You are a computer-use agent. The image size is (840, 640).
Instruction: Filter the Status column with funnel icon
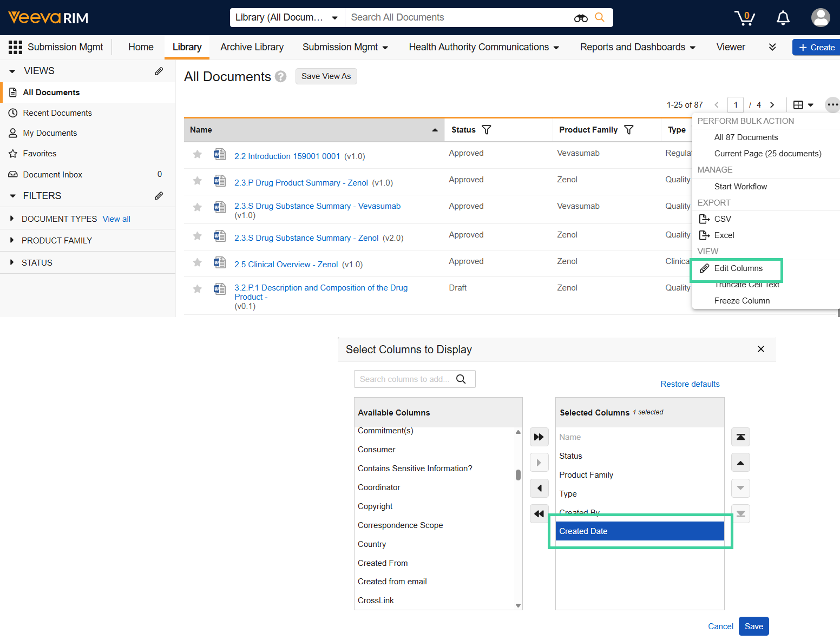click(486, 130)
